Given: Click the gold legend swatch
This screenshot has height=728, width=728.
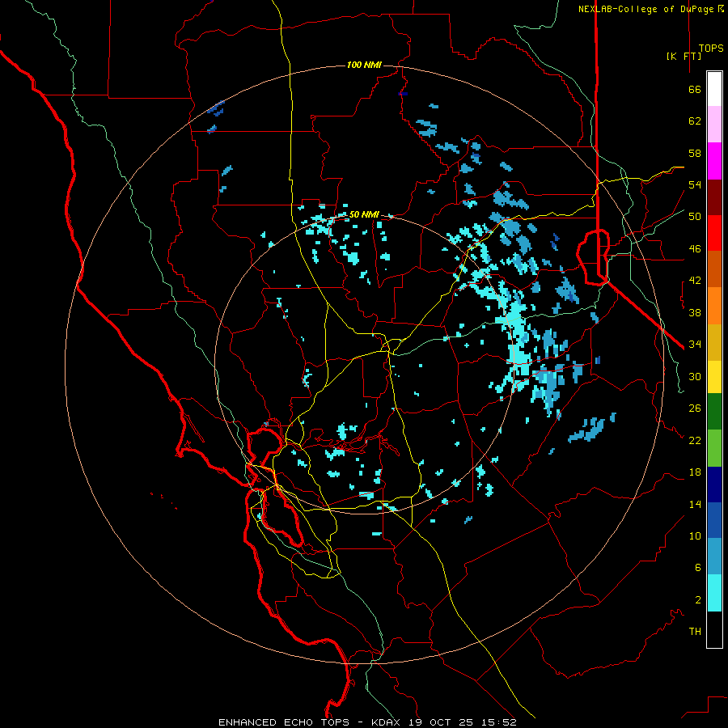Looking at the screenshot, I should pyautogui.click(x=714, y=342).
